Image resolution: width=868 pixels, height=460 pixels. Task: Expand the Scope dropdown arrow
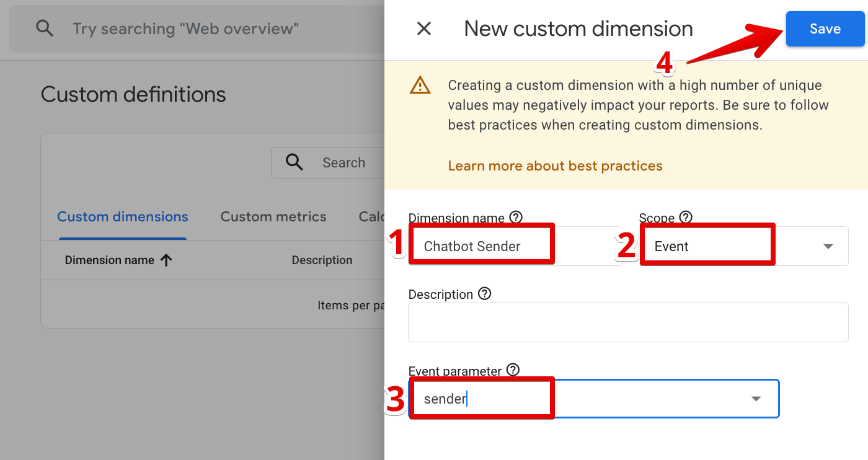point(828,247)
